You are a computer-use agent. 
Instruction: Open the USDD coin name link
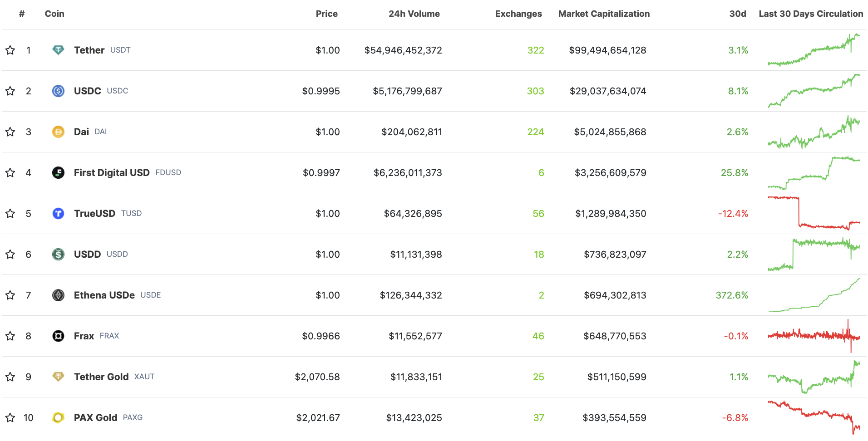click(87, 254)
